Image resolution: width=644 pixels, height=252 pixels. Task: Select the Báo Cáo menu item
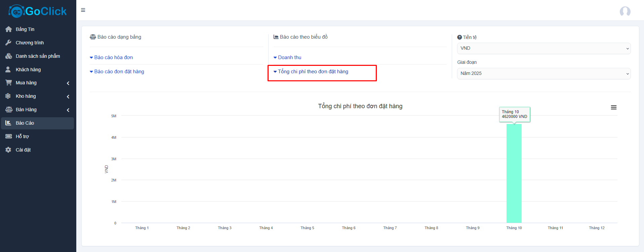25,123
